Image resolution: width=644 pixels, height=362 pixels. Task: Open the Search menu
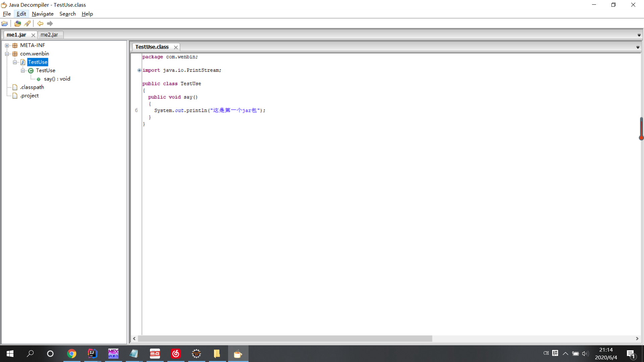coord(67,14)
